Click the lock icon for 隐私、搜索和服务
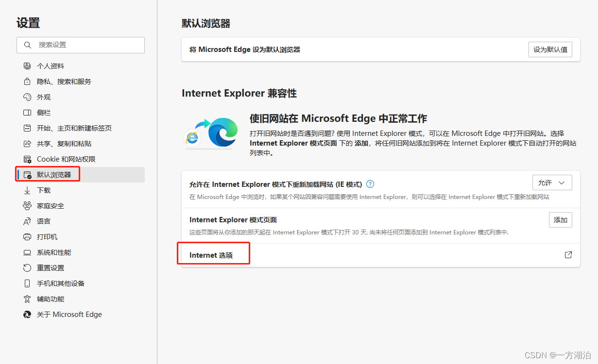Screen dimensions: 598x364 click(x=27, y=82)
